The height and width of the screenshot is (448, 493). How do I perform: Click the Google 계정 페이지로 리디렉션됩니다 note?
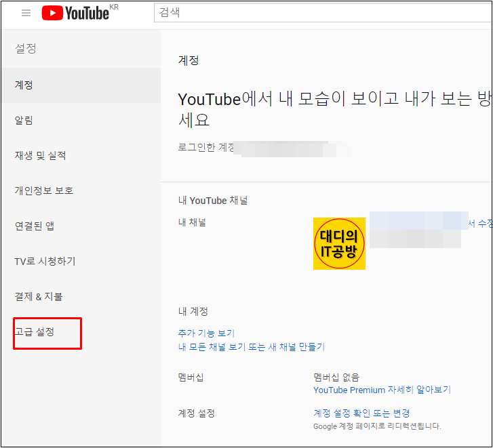click(x=377, y=426)
